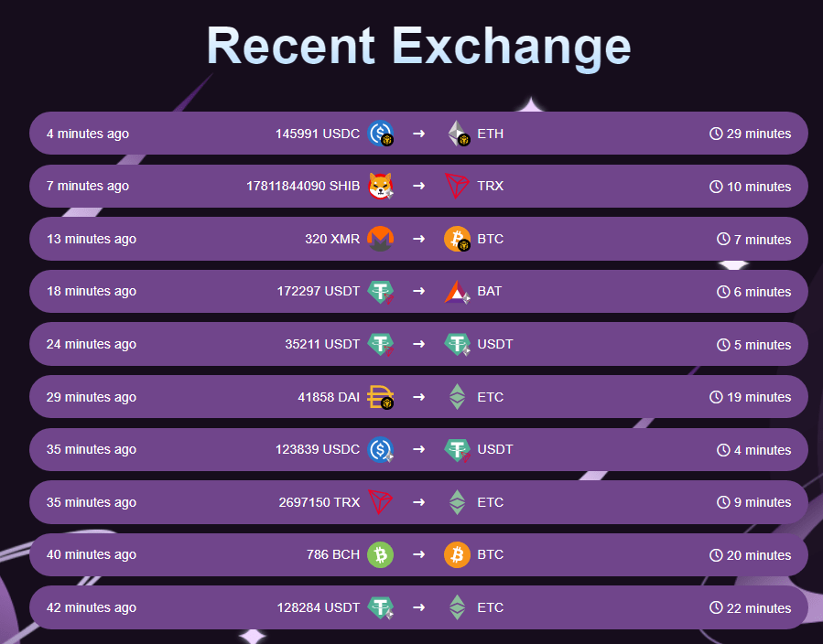Select the 4 minutes ago exchange row
This screenshot has width=823, height=644.
coord(418,134)
